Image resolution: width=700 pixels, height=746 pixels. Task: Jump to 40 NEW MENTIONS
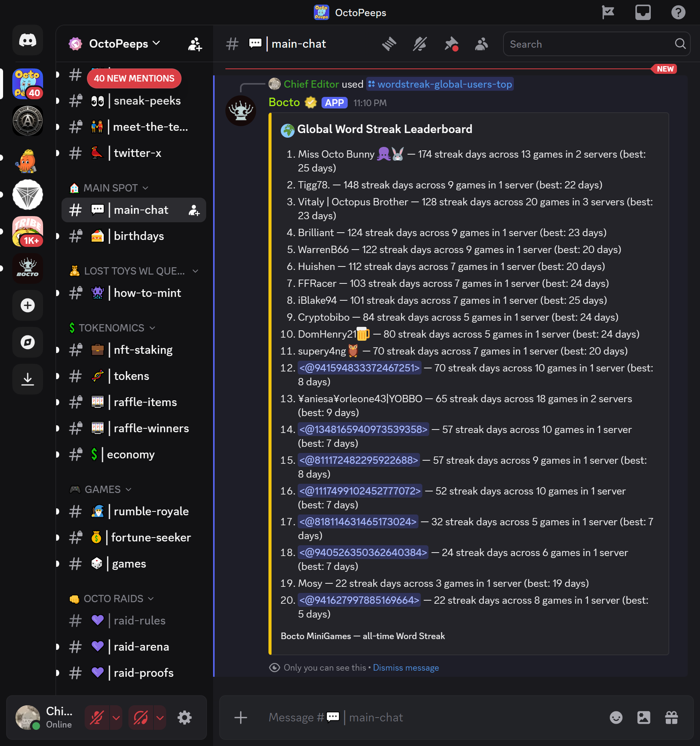134,78
